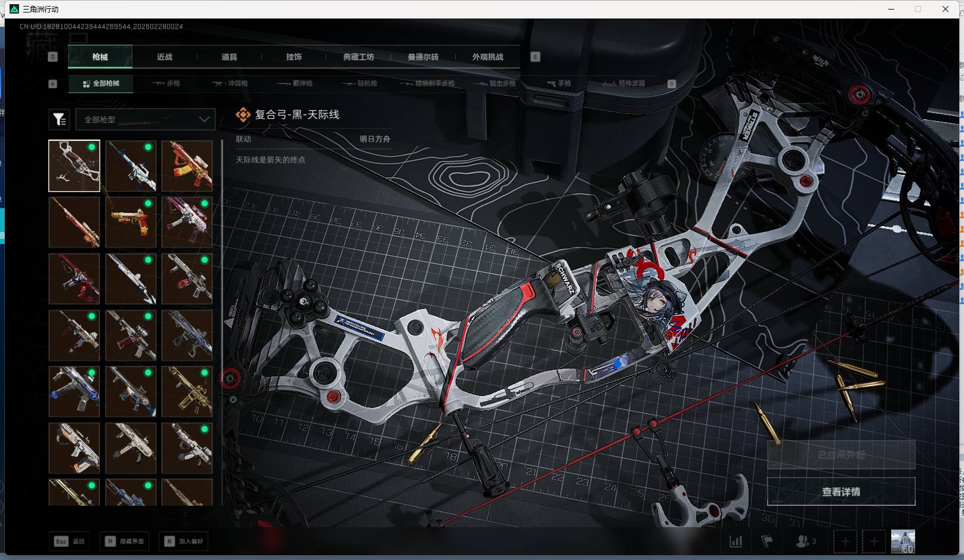The width and height of the screenshot is (964, 560).
Task: Click the 查看详情 button
Action: [841, 491]
